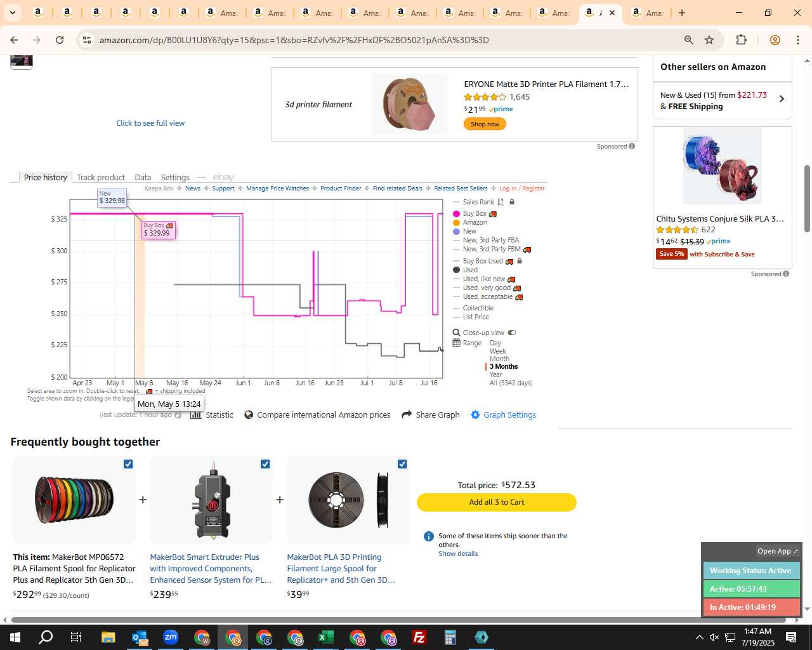
Task: Show hidden system tray icons
Action: tap(699, 637)
